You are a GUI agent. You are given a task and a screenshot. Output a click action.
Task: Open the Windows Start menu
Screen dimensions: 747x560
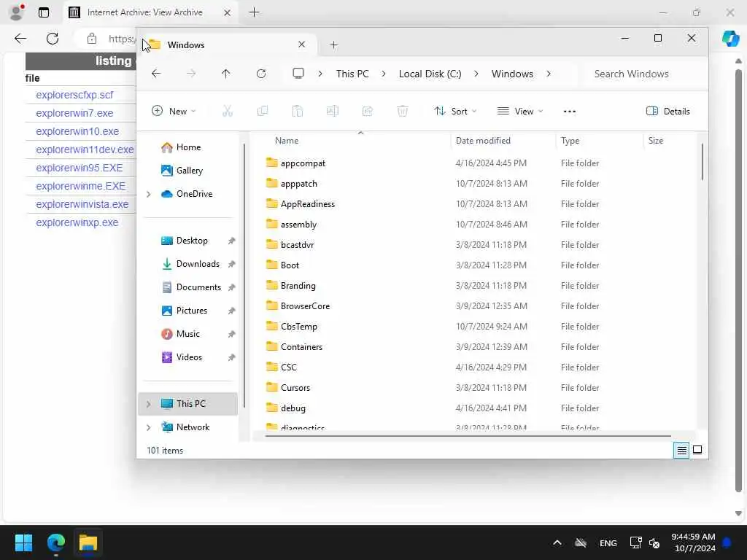point(23,542)
